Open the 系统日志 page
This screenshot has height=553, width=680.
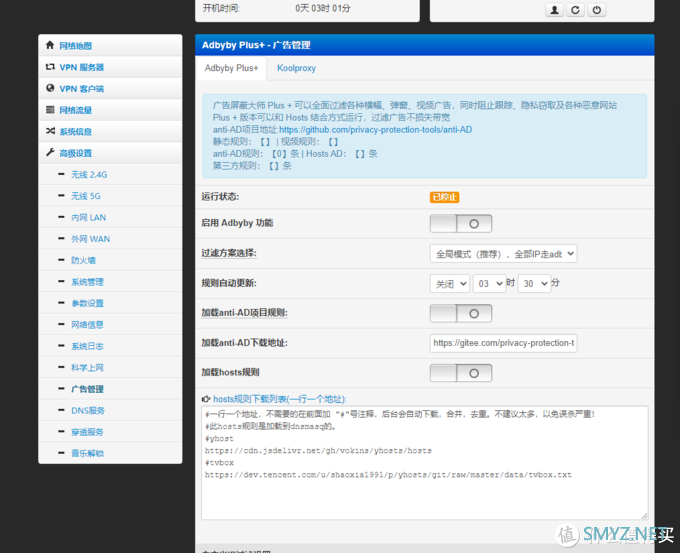87,347
